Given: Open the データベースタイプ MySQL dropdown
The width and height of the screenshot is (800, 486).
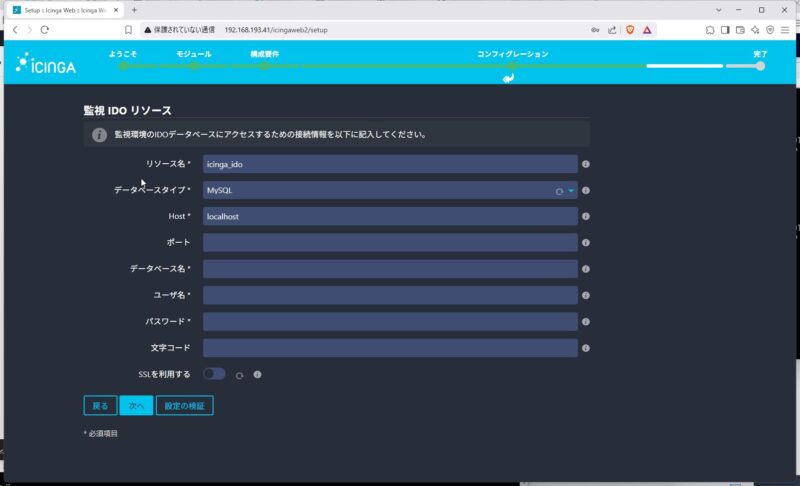Looking at the screenshot, I should tap(390, 190).
